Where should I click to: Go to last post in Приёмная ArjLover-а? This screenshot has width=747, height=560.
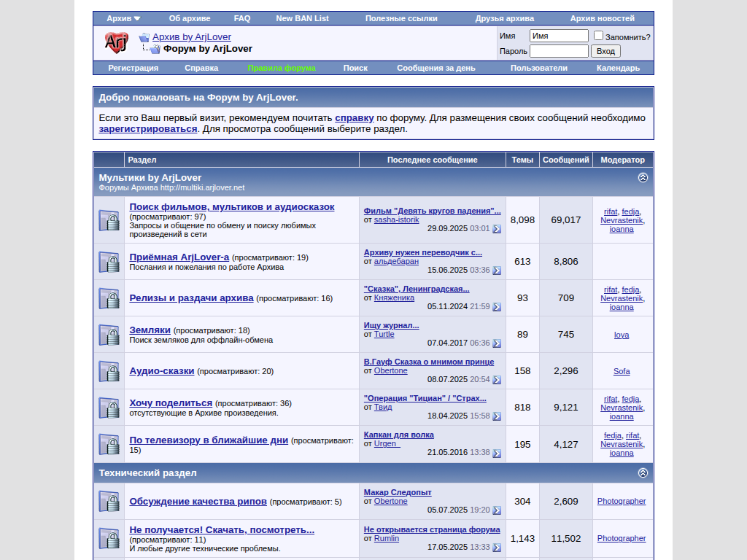pyautogui.click(x=497, y=271)
